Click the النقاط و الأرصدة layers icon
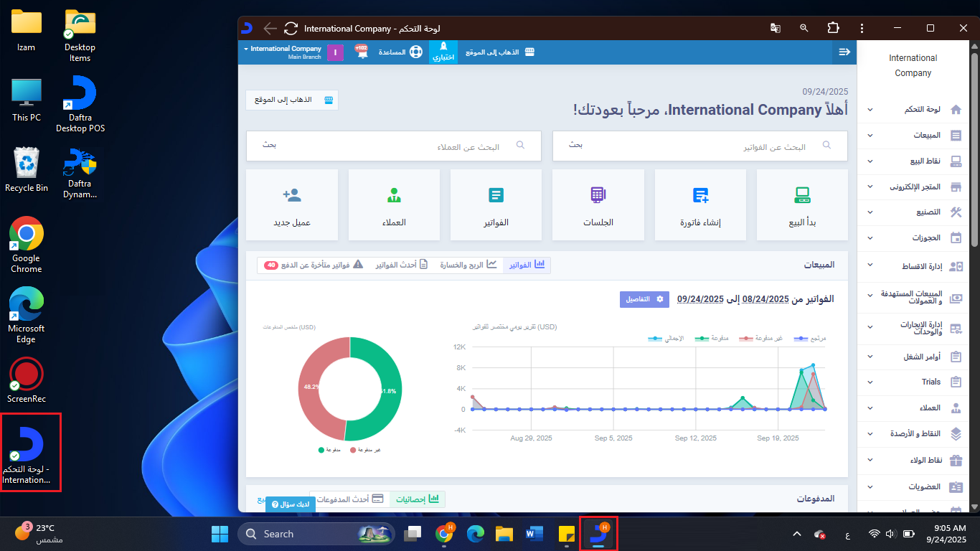This screenshot has width=980, height=551. 955,434
